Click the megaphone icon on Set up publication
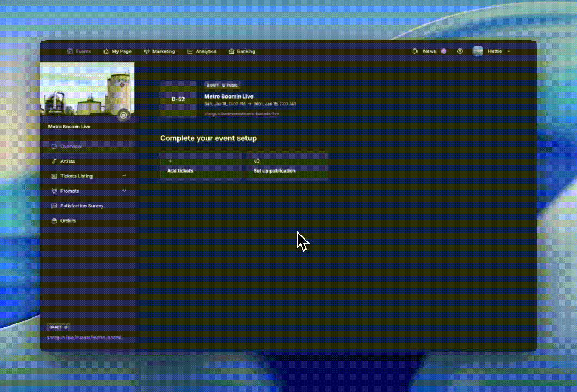 pyautogui.click(x=257, y=161)
